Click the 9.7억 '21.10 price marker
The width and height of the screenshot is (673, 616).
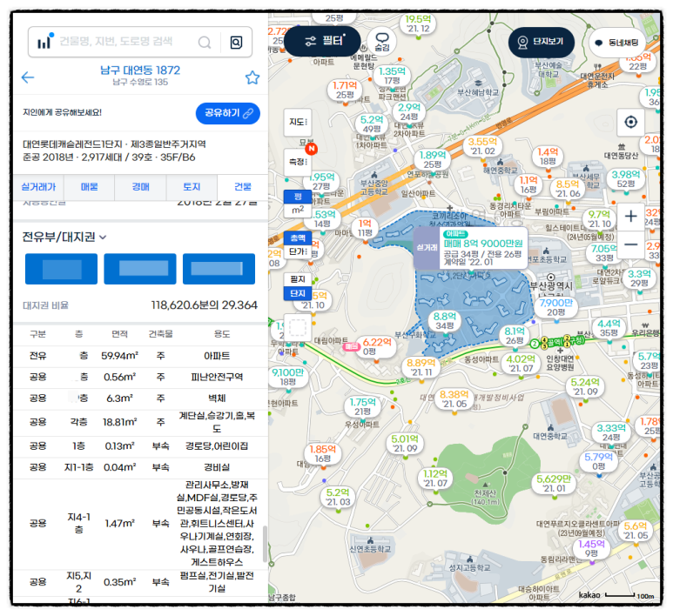pyautogui.click(x=600, y=218)
